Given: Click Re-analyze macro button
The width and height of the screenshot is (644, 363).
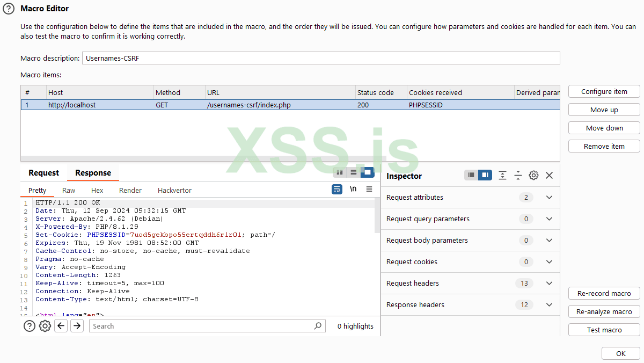Looking at the screenshot, I should pos(604,312).
